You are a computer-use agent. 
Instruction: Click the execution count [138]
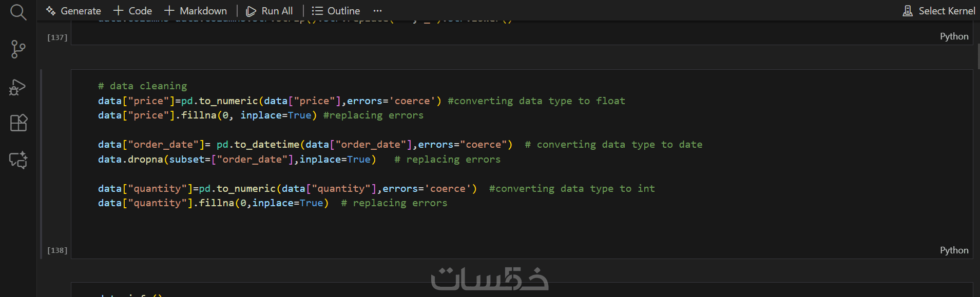click(x=57, y=250)
